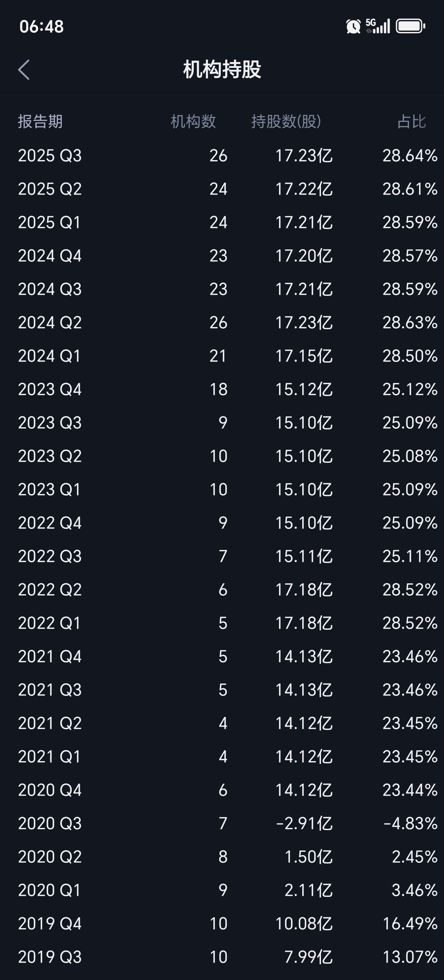Screen dimensions: 444x980
Task: Tap the 机构数 column header
Action: click(193, 122)
